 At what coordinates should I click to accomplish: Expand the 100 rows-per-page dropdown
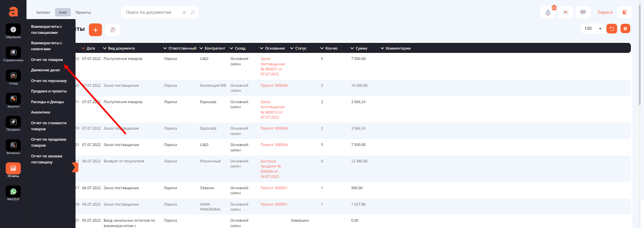[593, 28]
